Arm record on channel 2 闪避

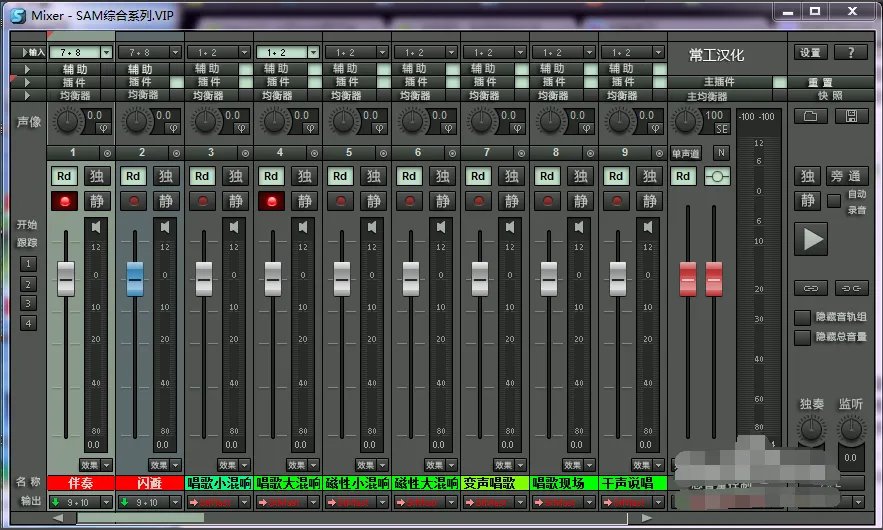pyautogui.click(x=133, y=201)
